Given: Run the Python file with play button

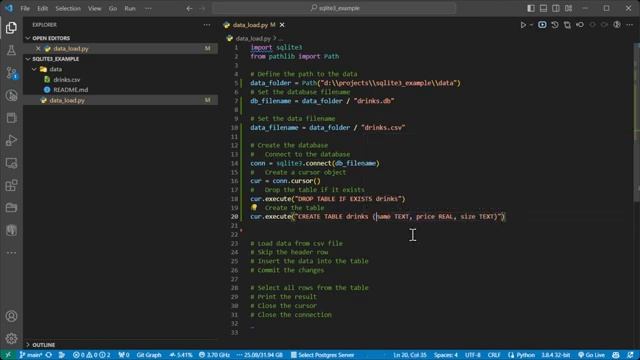Looking at the screenshot, I should click(x=523, y=25).
